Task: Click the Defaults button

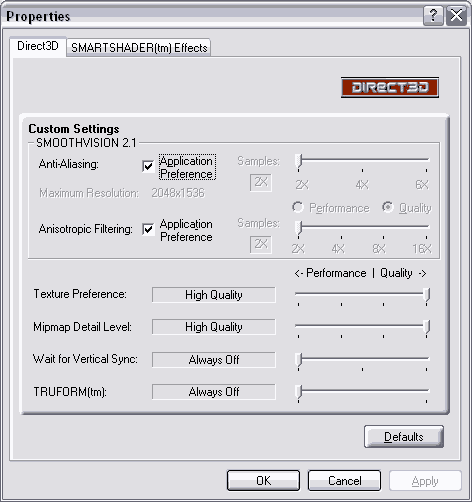Action: (x=404, y=436)
